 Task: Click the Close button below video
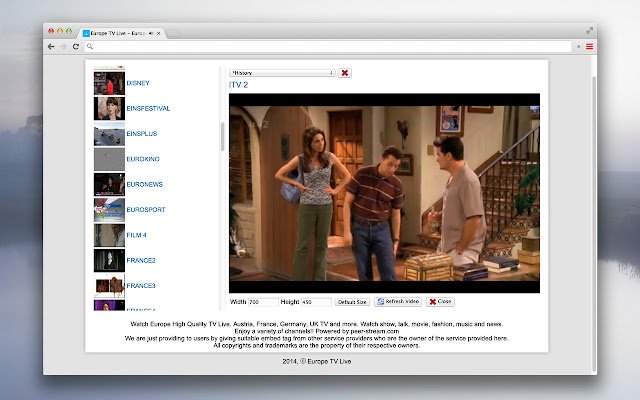[440, 302]
